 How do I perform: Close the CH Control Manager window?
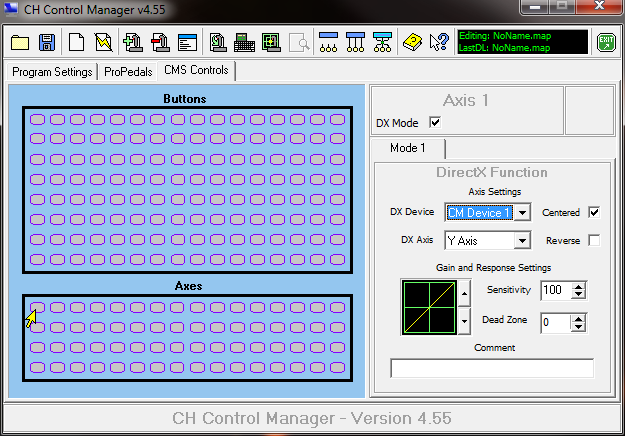(599, 6)
